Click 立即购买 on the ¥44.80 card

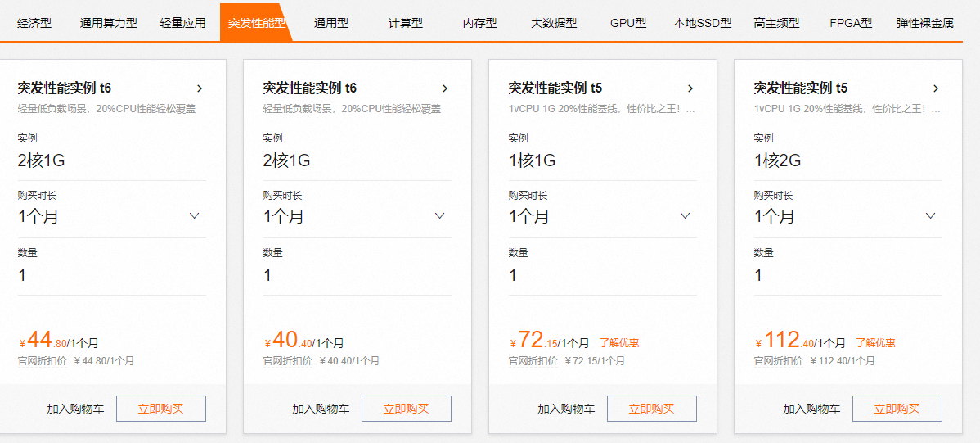[160, 409]
